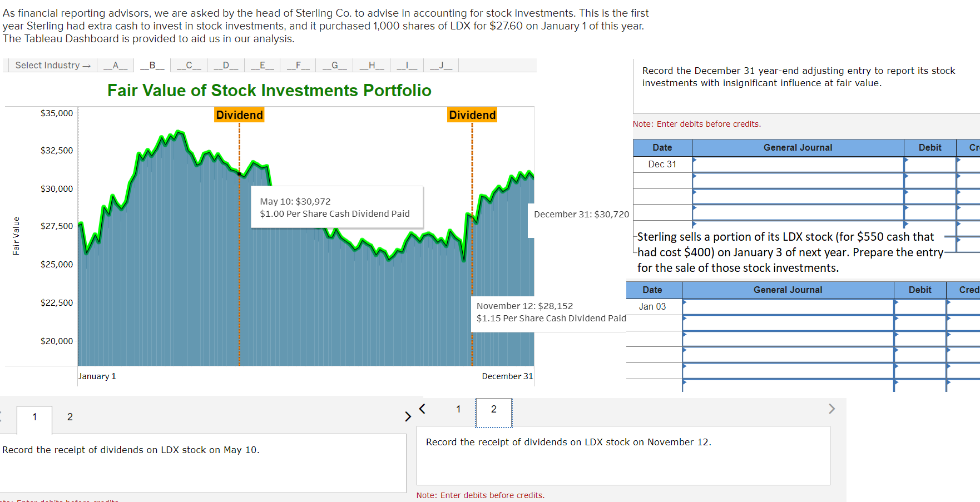Select industry tab _C_
The height and width of the screenshot is (502, 980).
tap(189, 66)
